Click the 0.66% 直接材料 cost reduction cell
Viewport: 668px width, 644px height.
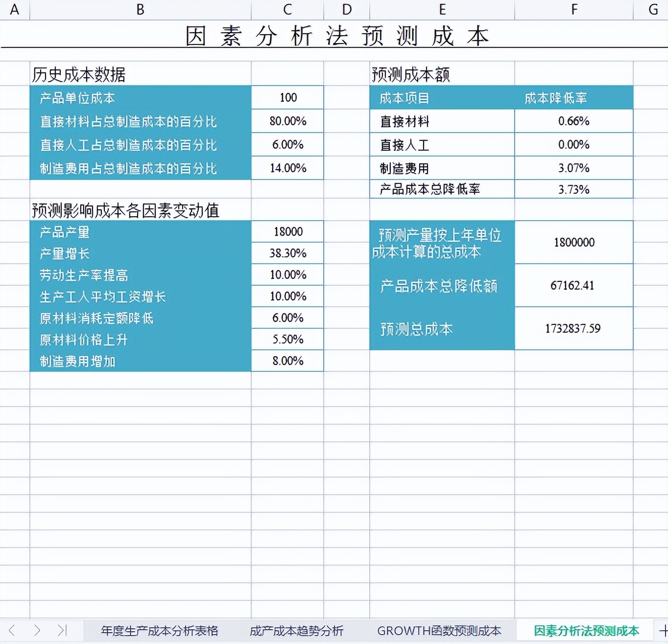[x=573, y=121]
